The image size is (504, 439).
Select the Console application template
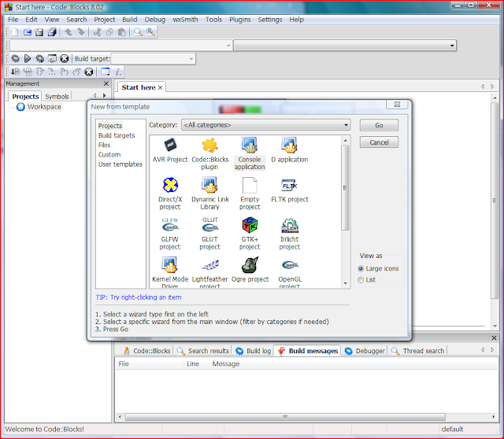coord(250,154)
